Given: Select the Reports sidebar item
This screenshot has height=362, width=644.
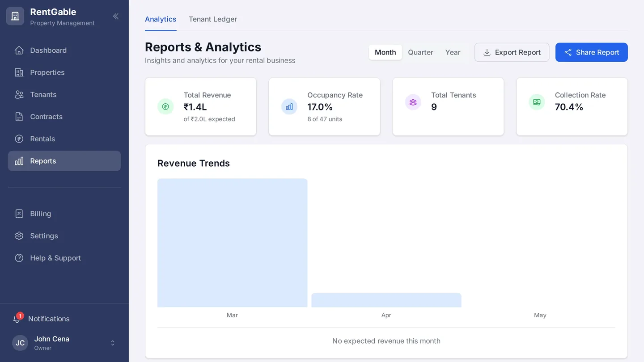Looking at the screenshot, I should pos(64,161).
